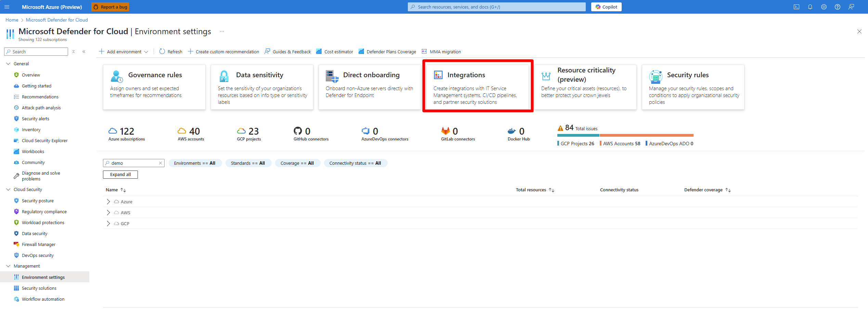Expand the GCP row

click(x=108, y=223)
